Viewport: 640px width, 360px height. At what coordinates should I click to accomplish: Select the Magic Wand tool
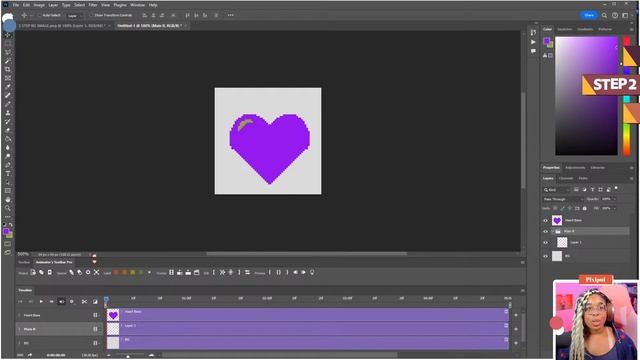pos(8,61)
